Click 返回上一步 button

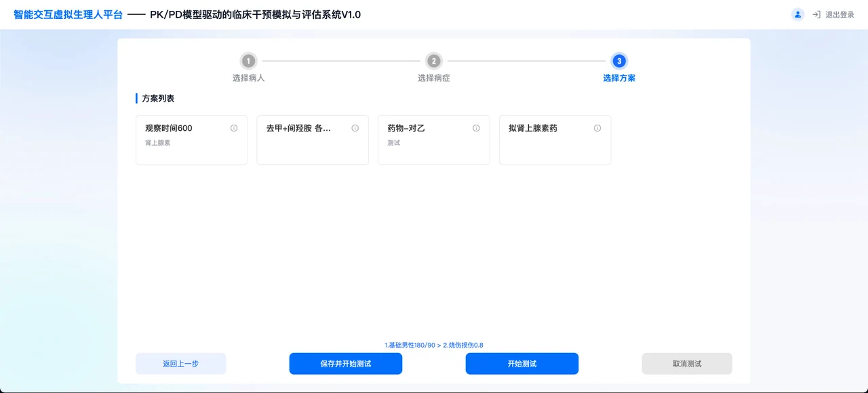(181, 364)
